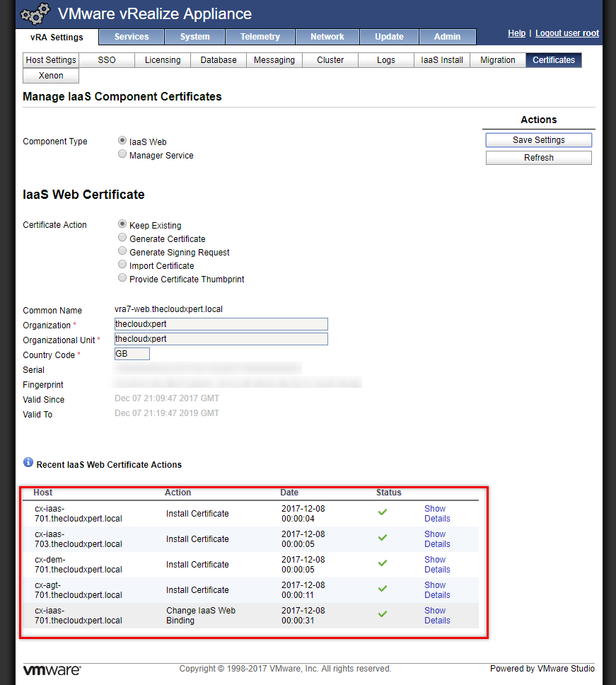Click the Country Code input field
Image resolution: width=616 pixels, height=685 pixels.
pos(132,354)
